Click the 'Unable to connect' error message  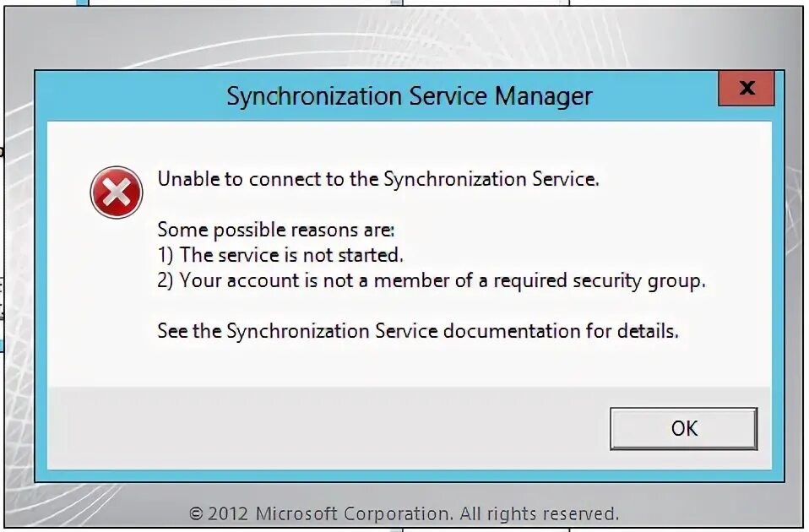click(377, 179)
